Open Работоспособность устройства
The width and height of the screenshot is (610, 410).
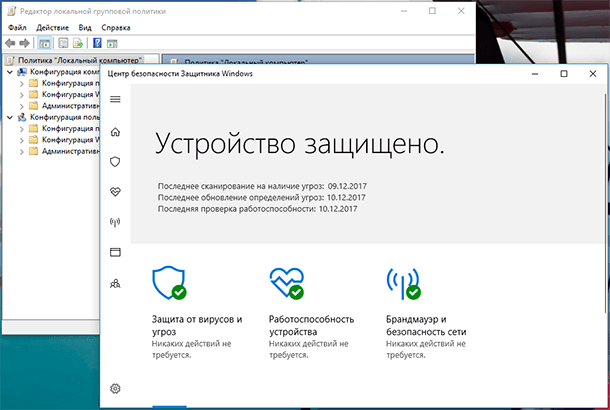click(x=311, y=325)
